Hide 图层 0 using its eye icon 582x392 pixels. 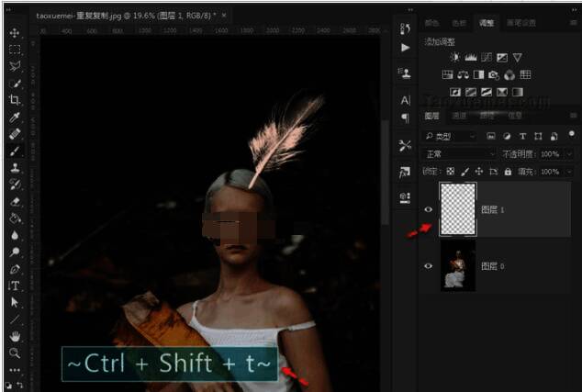(x=428, y=265)
